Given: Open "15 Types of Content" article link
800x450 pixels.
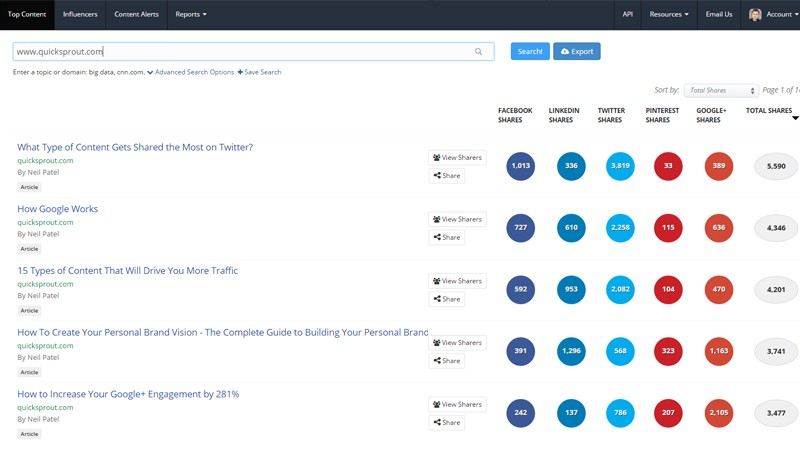Looking at the screenshot, I should [x=128, y=271].
